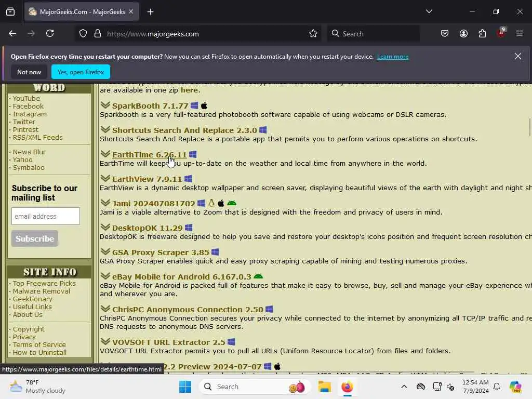Screen dimensions: 532x399
Task: Open extensions puzzle icon
Action: click(482, 34)
